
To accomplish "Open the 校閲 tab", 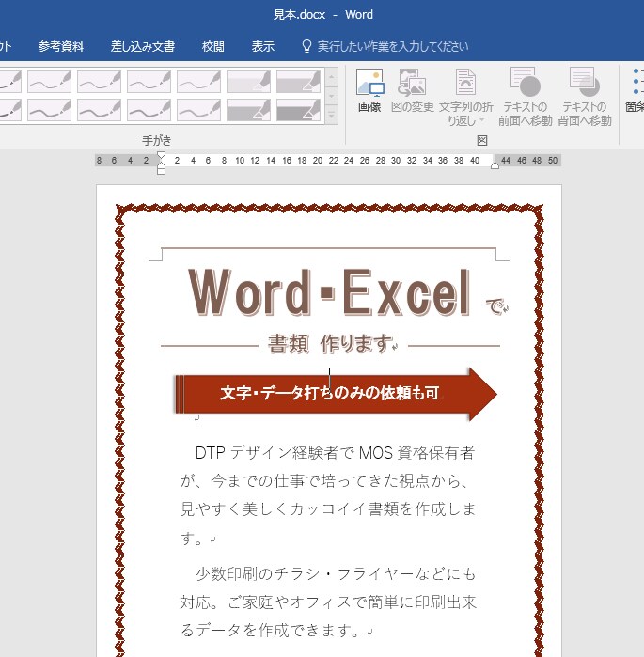I will 212,46.
